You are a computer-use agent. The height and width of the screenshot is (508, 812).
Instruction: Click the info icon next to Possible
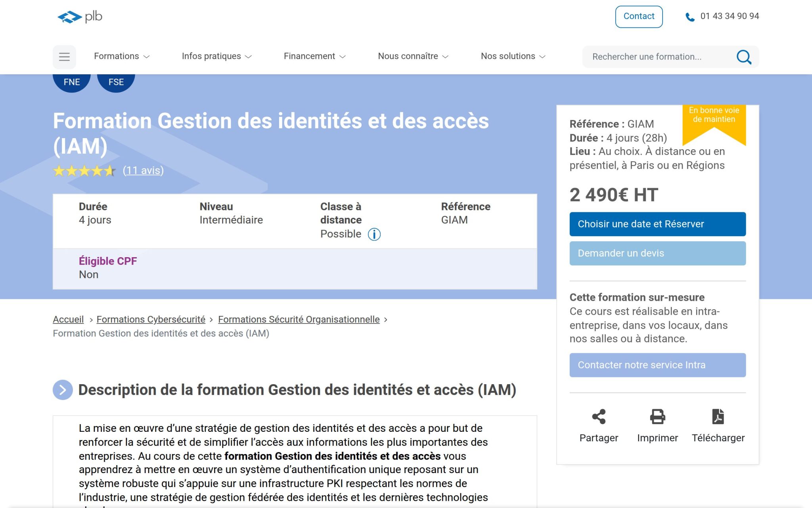[374, 234]
